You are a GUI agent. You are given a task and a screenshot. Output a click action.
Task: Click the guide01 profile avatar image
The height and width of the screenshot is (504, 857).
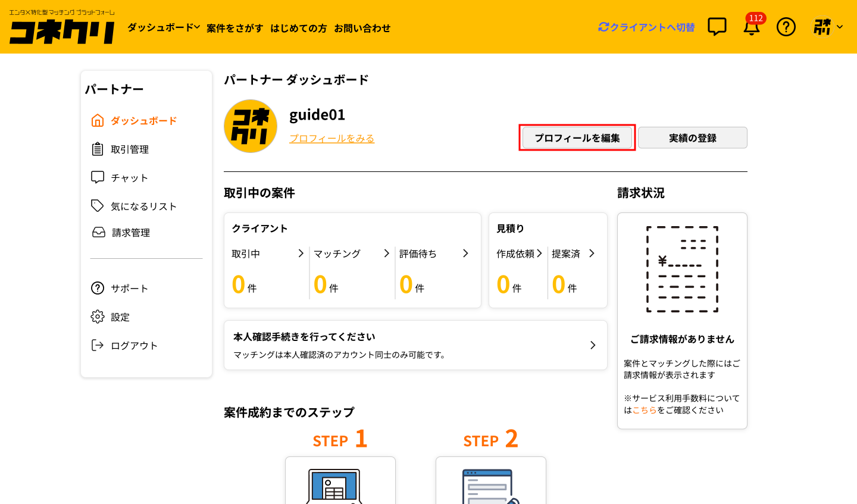[x=251, y=126]
